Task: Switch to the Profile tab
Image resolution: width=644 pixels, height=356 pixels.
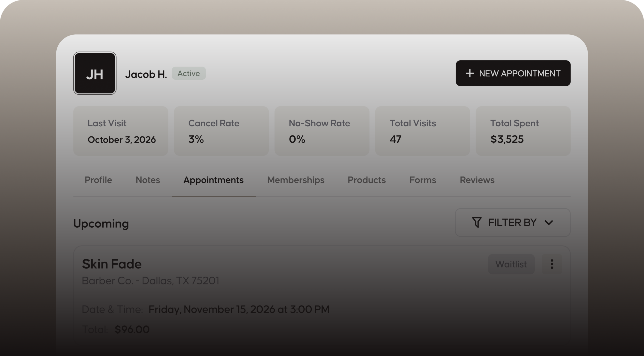Action: click(98, 180)
